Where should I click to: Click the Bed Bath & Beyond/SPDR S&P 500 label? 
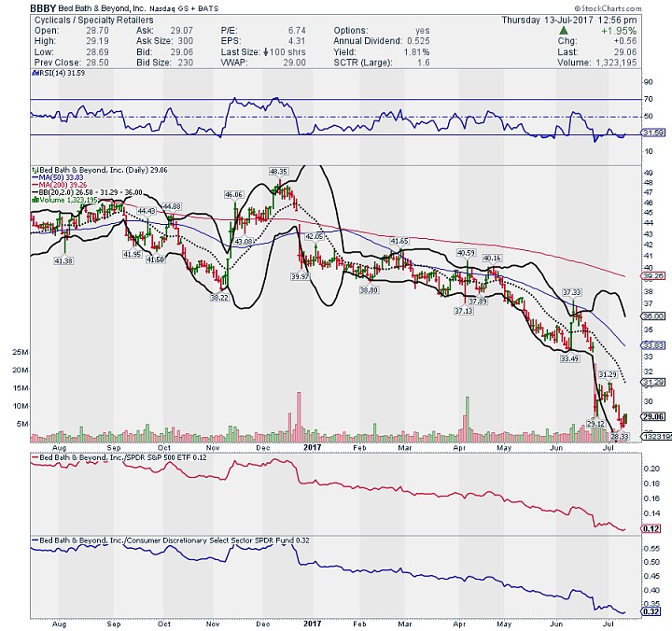coord(119,457)
